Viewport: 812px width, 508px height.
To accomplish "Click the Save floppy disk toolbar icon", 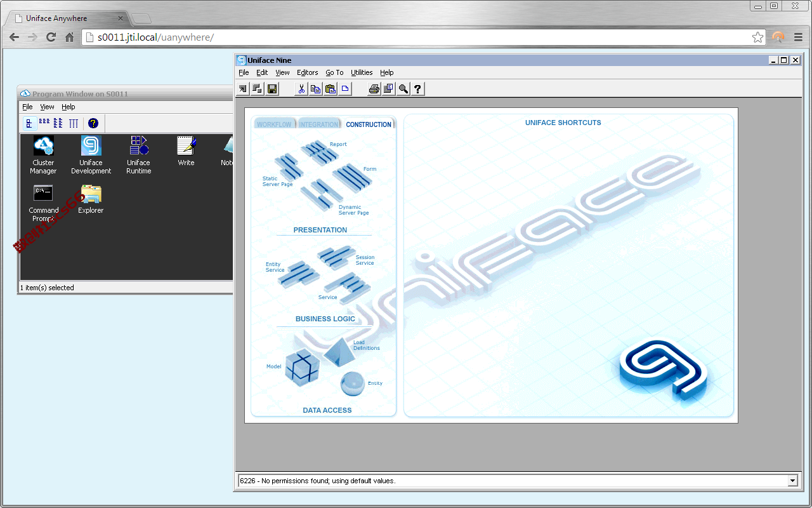I will pyautogui.click(x=272, y=89).
